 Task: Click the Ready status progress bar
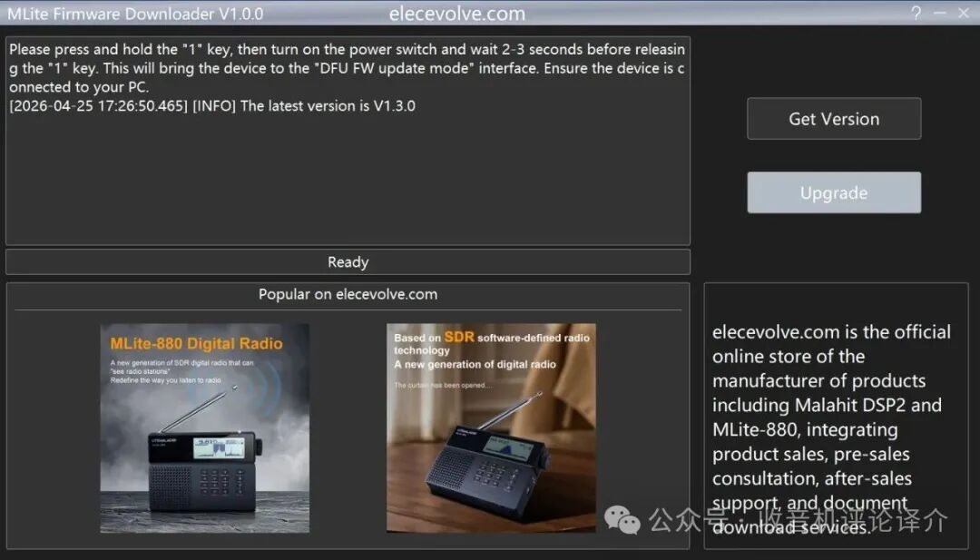pos(348,262)
